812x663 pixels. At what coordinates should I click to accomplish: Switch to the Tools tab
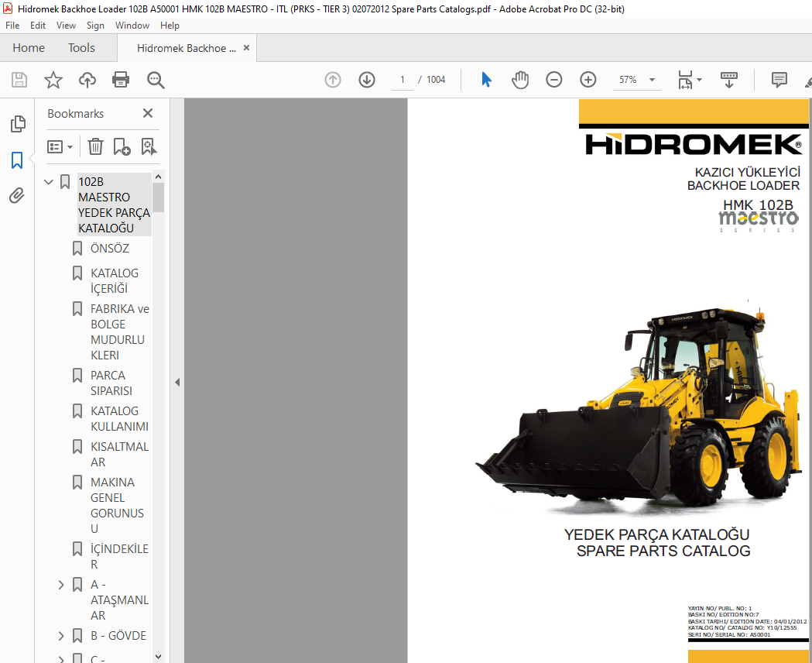tap(81, 48)
